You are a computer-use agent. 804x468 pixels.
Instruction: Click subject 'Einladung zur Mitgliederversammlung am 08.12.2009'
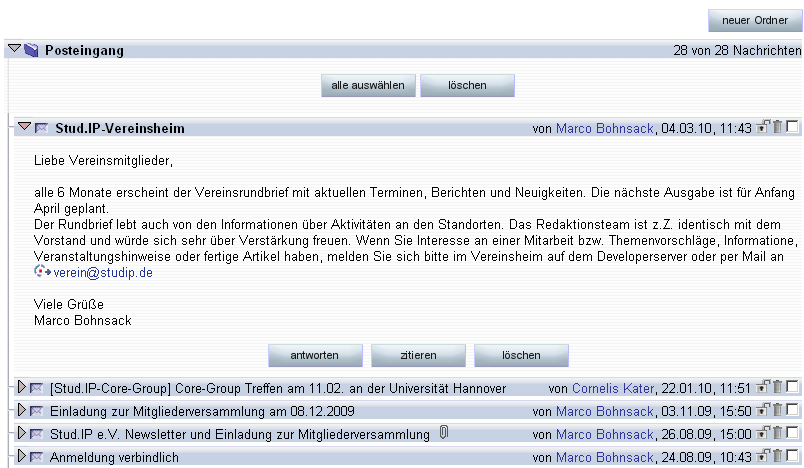[x=202, y=412]
